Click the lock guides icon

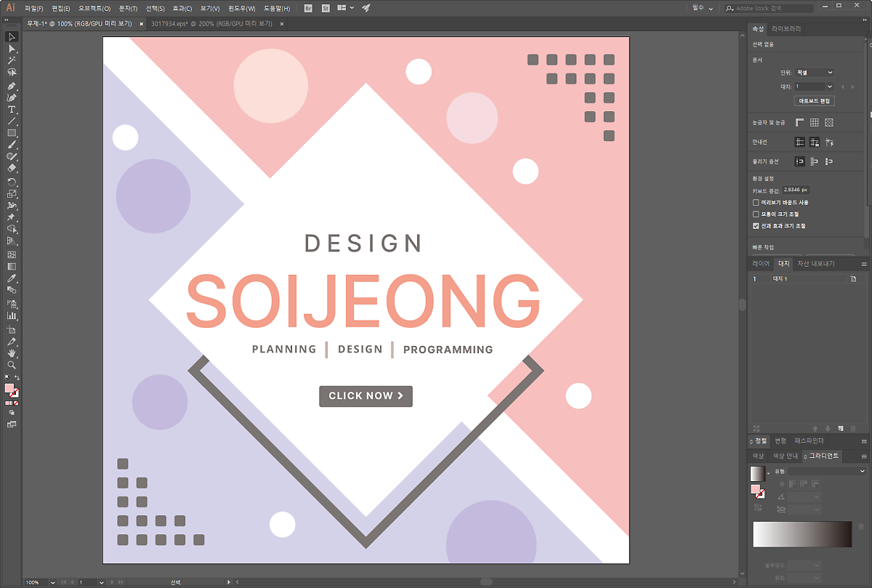pyautogui.click(x=815, y=142)
